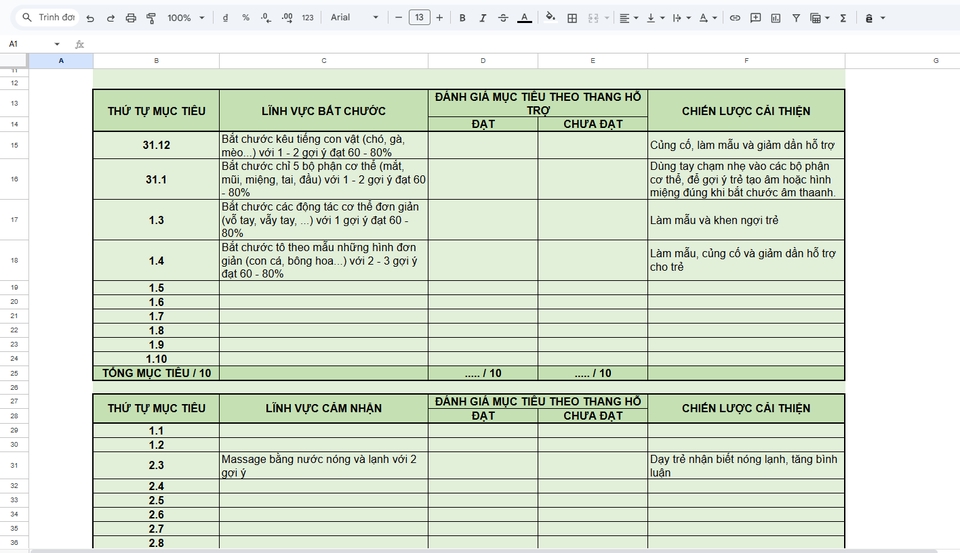The height and width of the screenshot is (553, 960).
Task: Open the Arial font dropdown
Action: tap(355, 18)
